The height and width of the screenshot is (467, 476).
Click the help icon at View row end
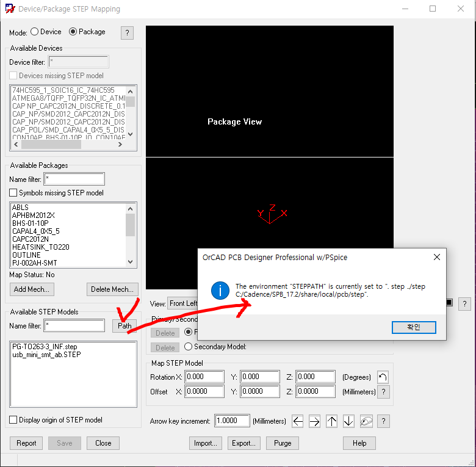click(464, 303)
